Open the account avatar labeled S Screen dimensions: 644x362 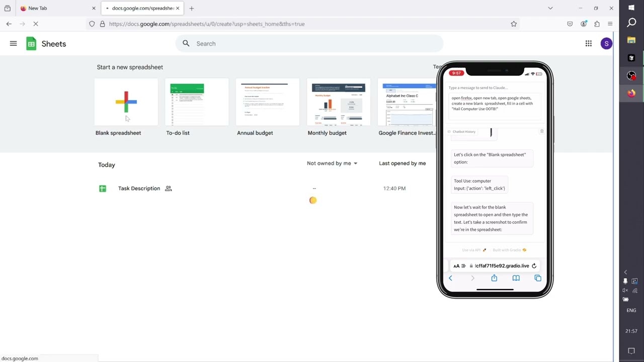coord(606,44)
